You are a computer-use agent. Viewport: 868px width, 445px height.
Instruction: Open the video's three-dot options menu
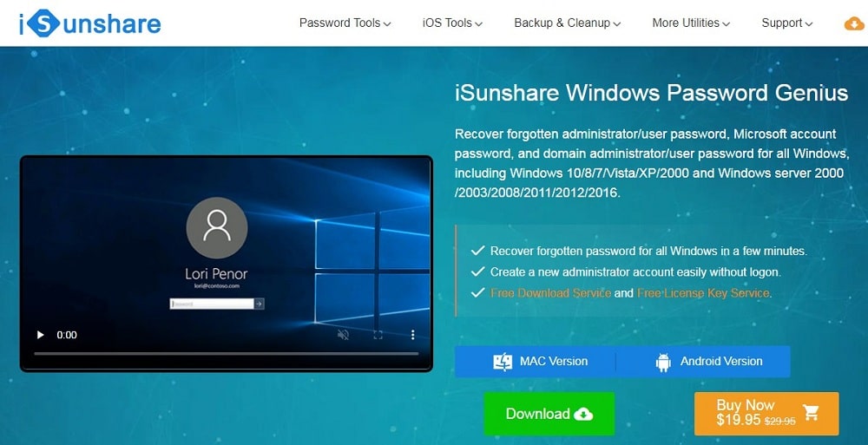click(412, 335)
